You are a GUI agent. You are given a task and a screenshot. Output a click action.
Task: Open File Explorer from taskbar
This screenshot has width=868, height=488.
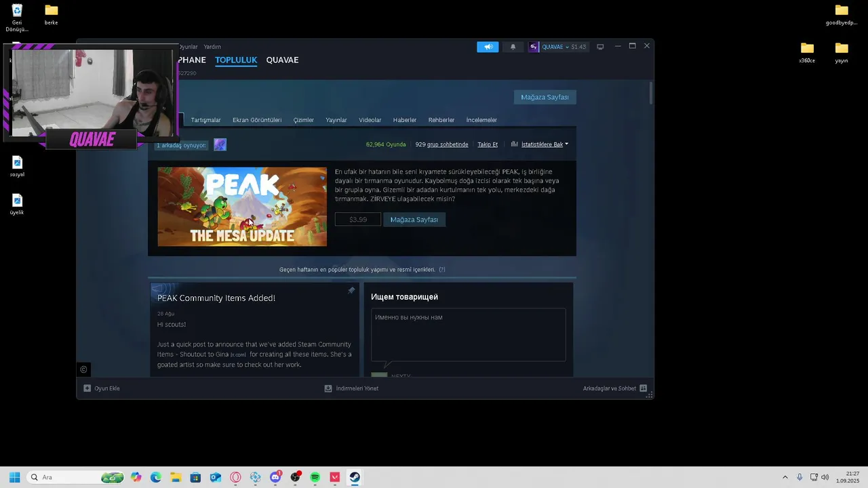pos(176,477)
